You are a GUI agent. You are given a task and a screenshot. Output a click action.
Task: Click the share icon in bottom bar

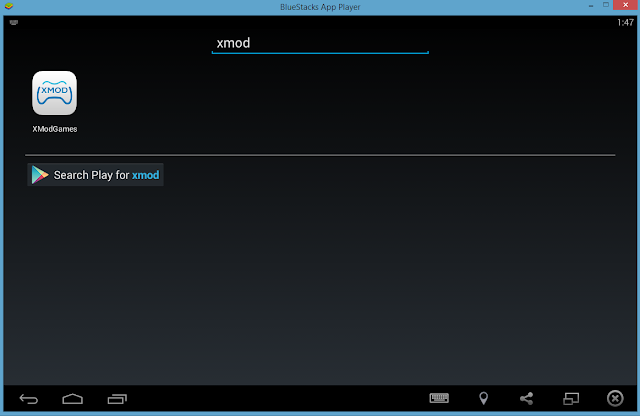pyautogui.click(x=527, y=398)
